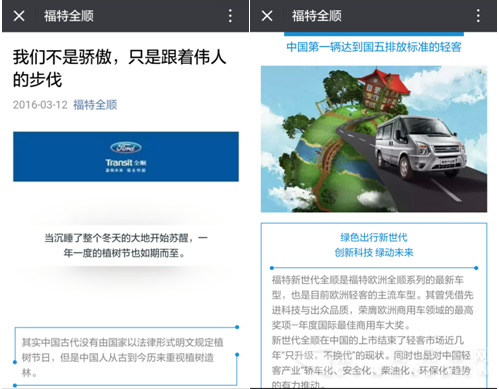Tap heading 中国第一辆达到国五排放标准的轻客
The height and width of the screenshot is (389, 499).
(374, 47)
